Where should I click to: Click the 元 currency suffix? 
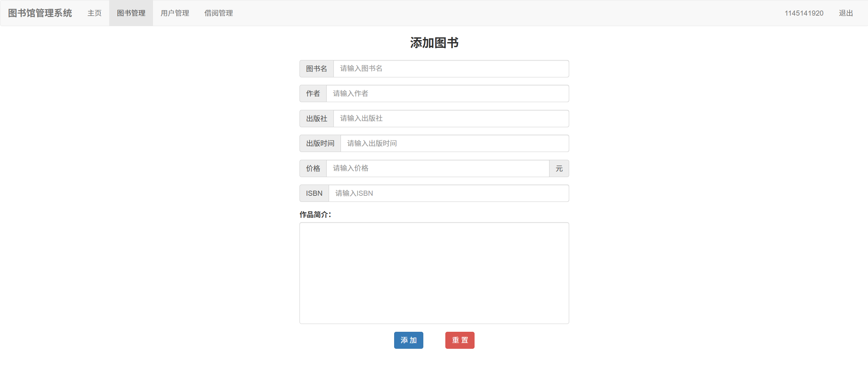coord(559,168)
